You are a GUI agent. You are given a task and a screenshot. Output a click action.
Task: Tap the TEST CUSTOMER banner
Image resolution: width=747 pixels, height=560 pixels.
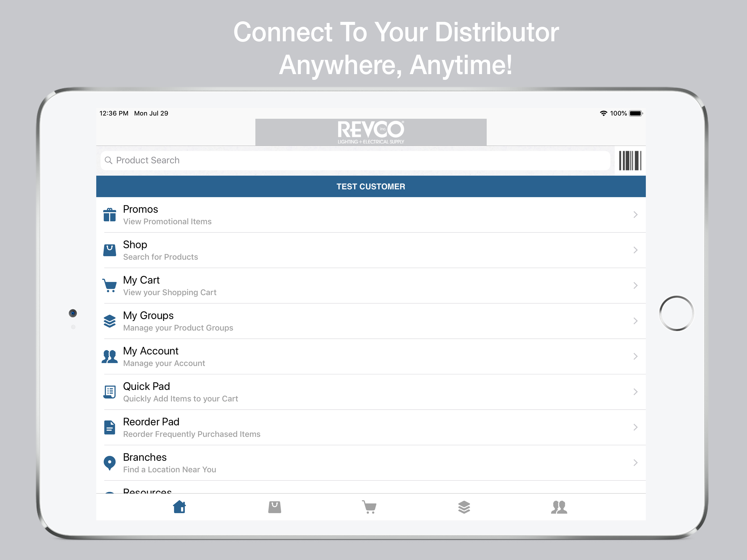pyautogui.click(x=371, y=186)
